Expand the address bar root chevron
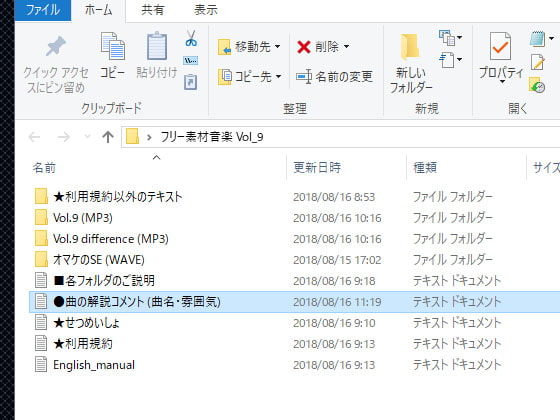Image resolution: width=560 pixels, height=420 pixels. tap(149, 137)
